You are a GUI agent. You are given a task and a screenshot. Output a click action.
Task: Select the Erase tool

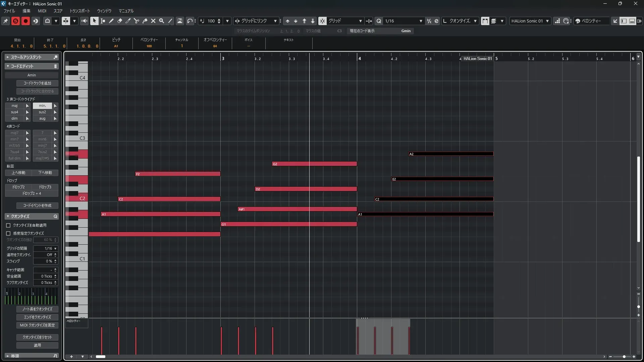(x=120, y=21)
